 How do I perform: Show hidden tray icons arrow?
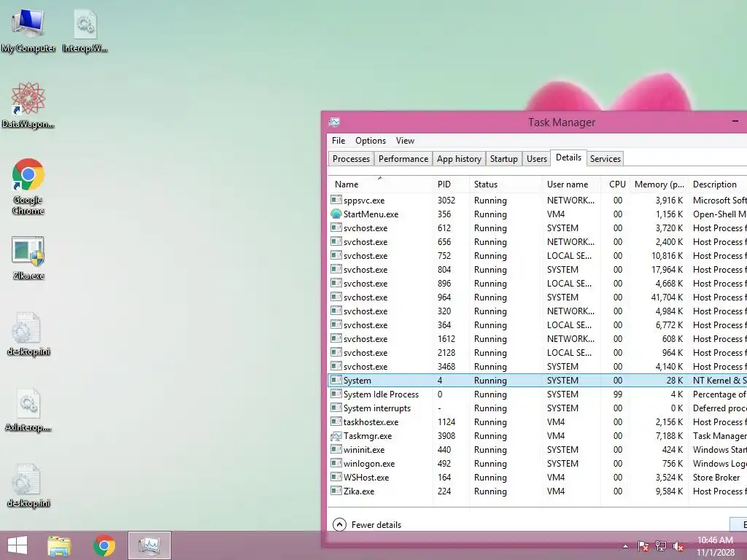click(625, 546)
